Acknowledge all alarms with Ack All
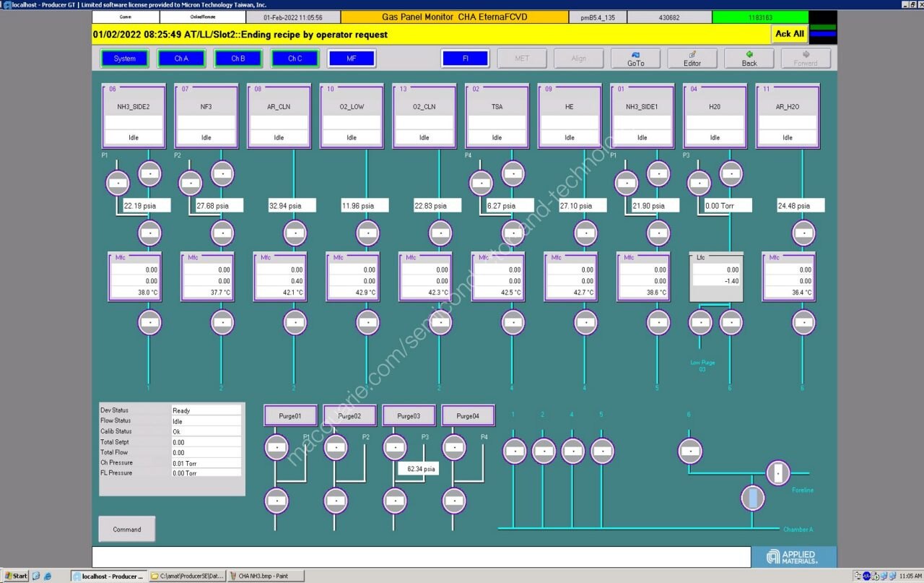Image resolution: width=924 pixels, height=583 pixels. click(789, 34)
